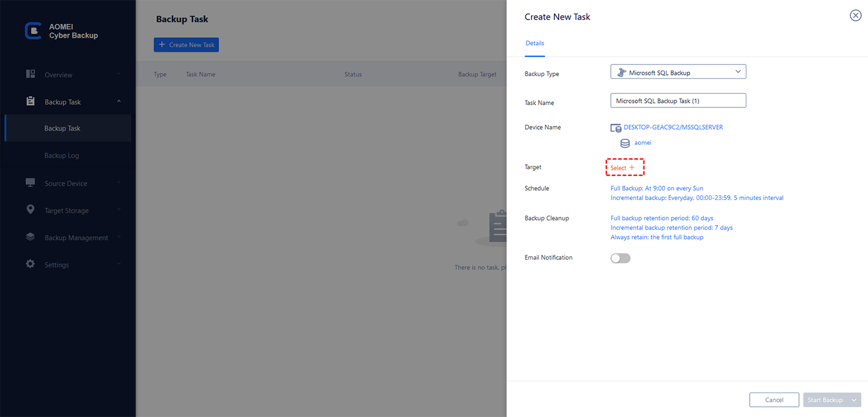This screenshot has width=868, height=417.
Task: Click the Task Name input field
Action: (678, 101)
